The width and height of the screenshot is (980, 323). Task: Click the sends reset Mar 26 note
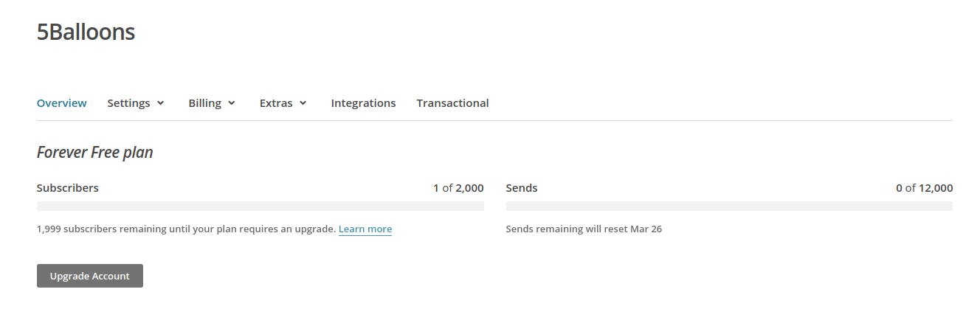pos(584,229)
